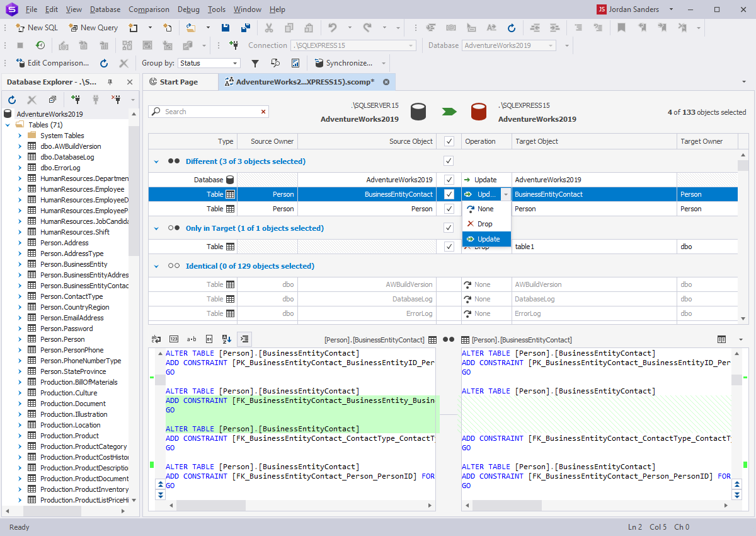Click the New Connection icon in Database Explorer
The width and height of the screenshot is (756, 536).
click(76, 100)
